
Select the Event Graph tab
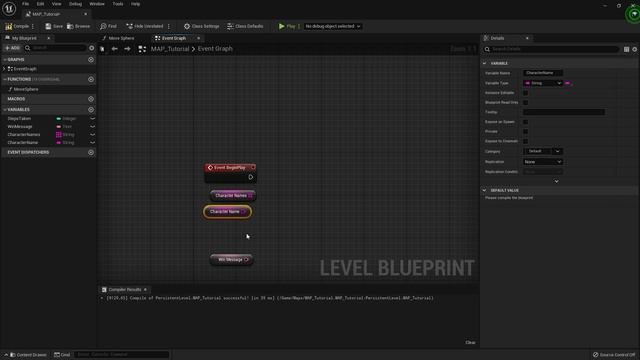tap(173, 38)
